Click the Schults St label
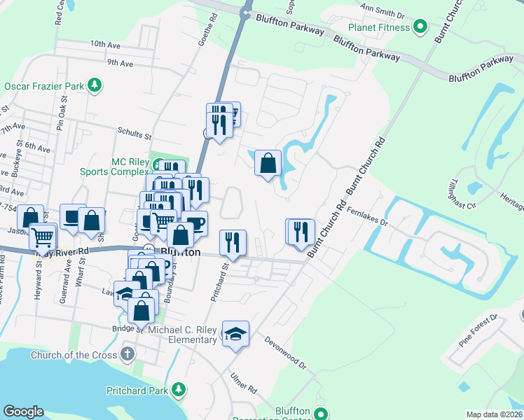This screenshot has height=420, width=524. click(135, 133)
